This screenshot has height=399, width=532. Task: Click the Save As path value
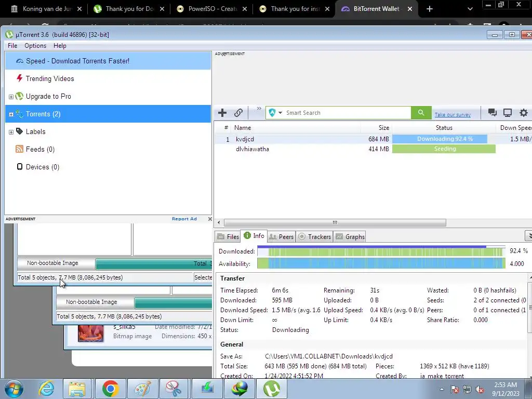[x=329, y=356]
